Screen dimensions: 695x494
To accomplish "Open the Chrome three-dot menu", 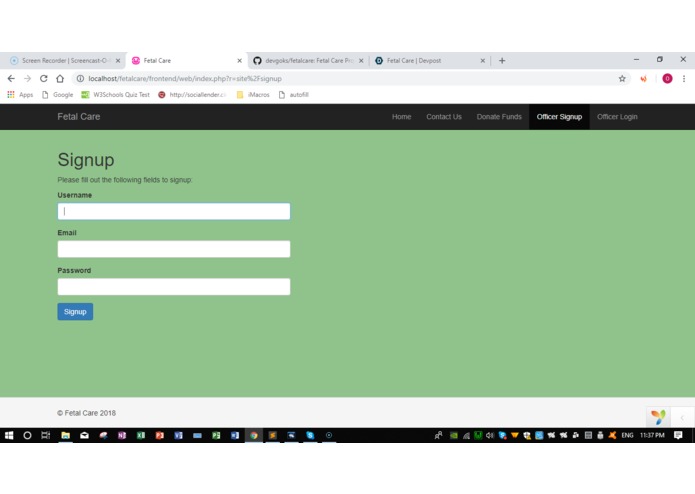I will pos(684,78).
